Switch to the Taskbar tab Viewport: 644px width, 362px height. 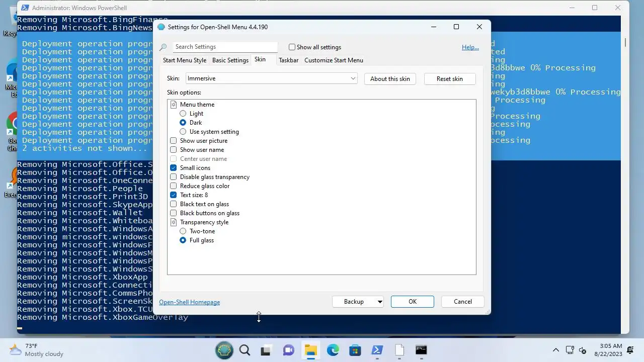[x=289, y=60]
